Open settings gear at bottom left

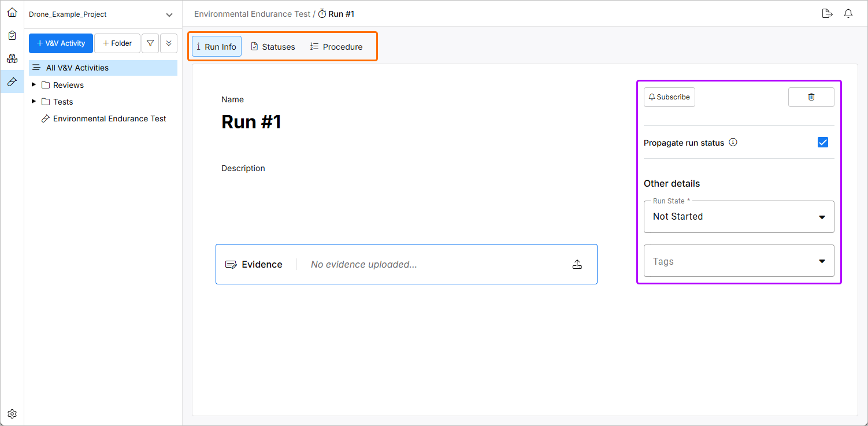click(x=12, y=414)
